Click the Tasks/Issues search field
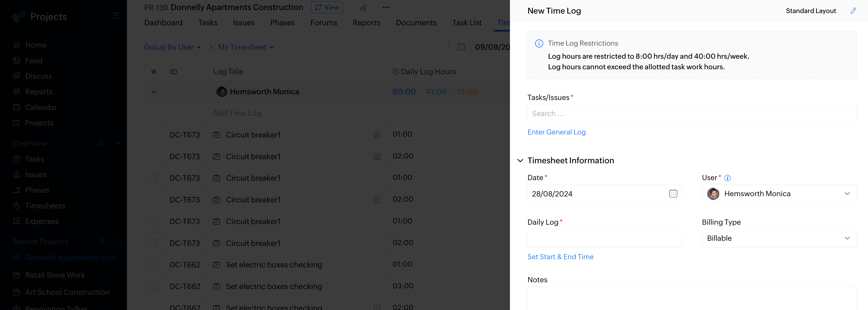This screenshot has width=868, height=310. pos(691,114)
